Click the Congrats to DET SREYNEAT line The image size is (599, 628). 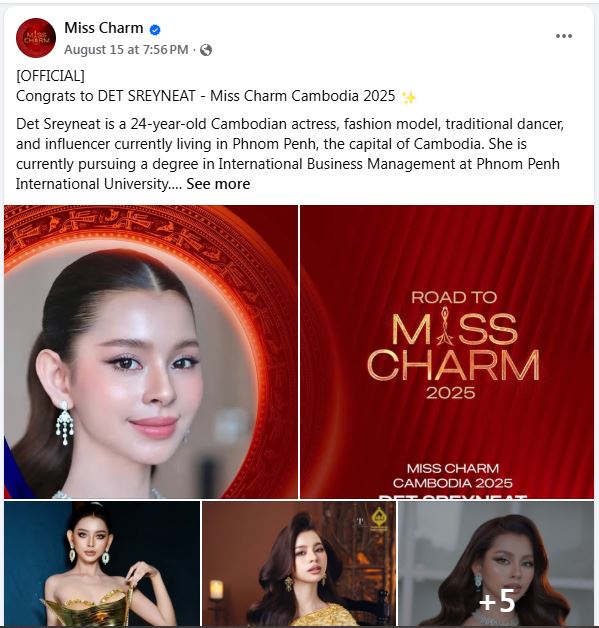(206, 96)
